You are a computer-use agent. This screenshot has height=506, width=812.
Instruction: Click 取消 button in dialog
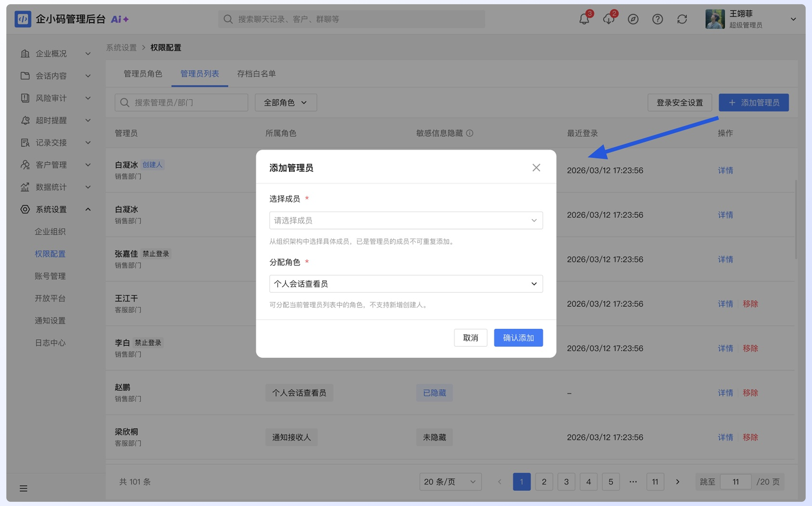click(x=470, y=338)
